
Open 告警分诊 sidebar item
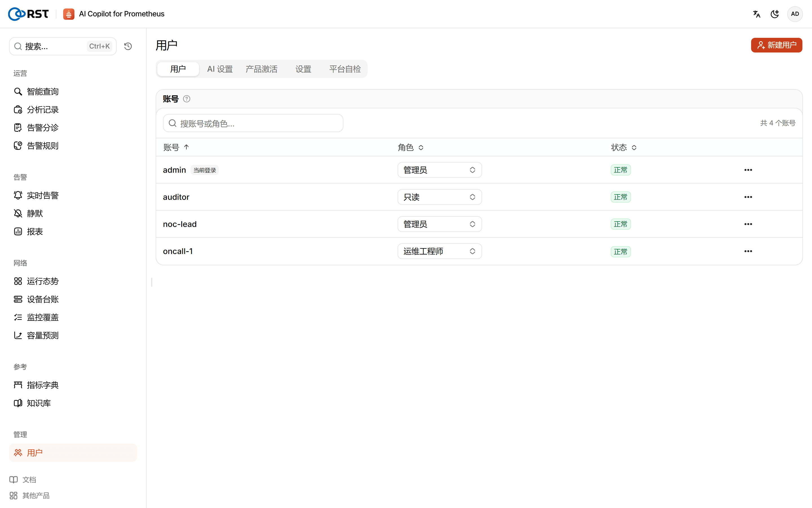point(73,128)
